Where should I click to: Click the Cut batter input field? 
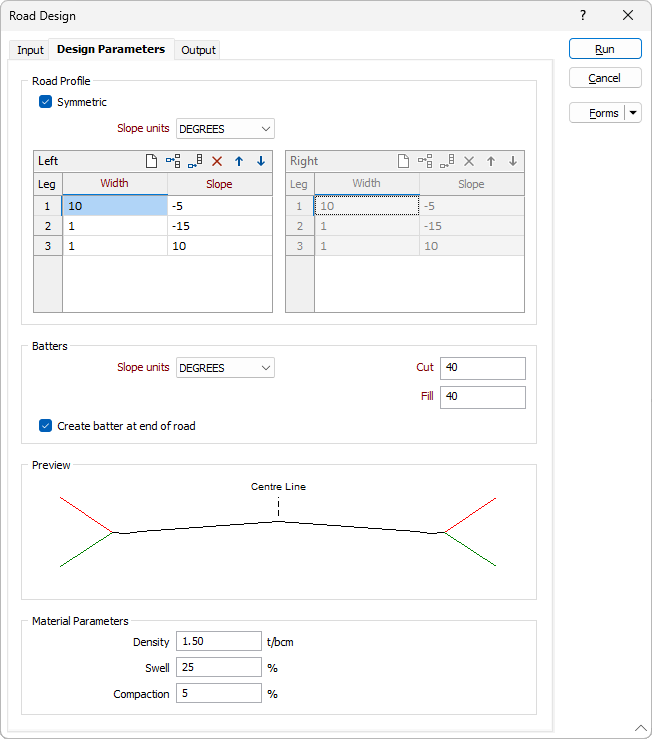tap(483, 368)
